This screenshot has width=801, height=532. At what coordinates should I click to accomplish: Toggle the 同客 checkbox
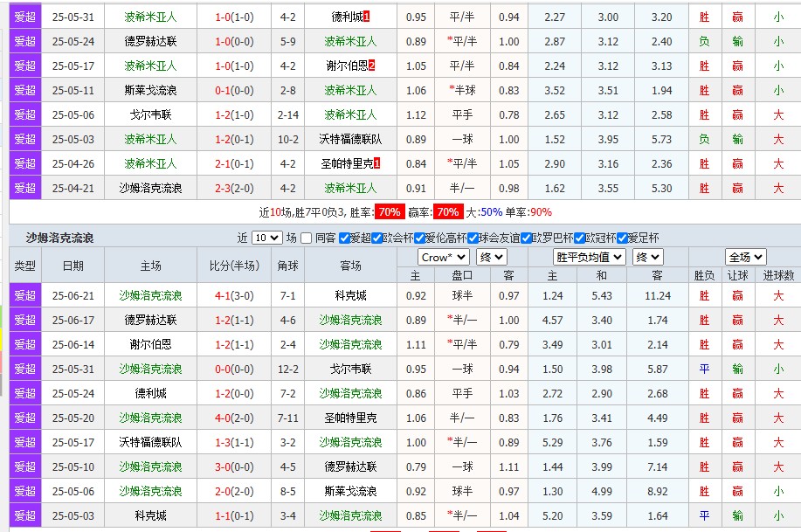[305, 237]
